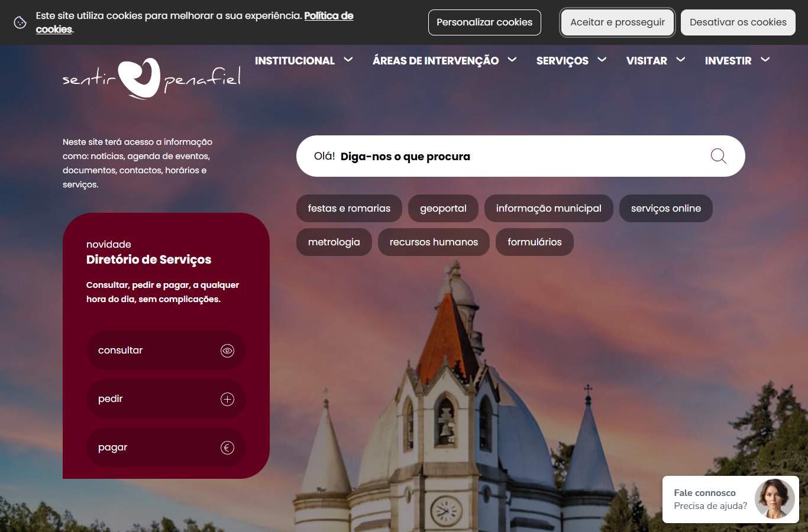The height and width of the screenshot is (532, 808).
Task: Click the magnifying glass search icon
Action: click(x=718, y=156)
